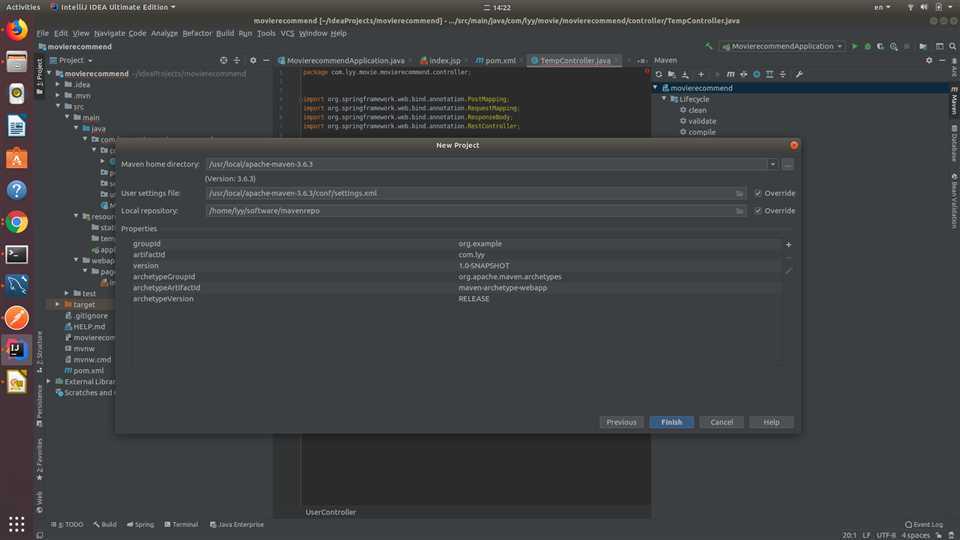Open the VCS menu

click(287, 33)
